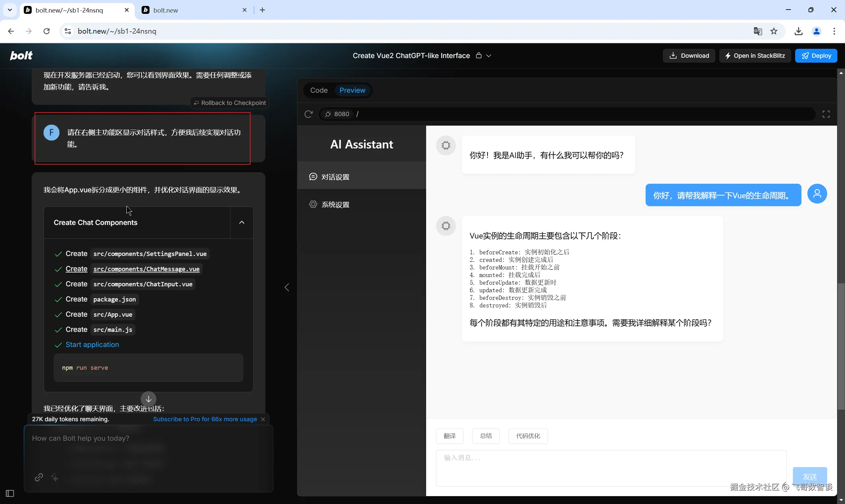The width and height of the screenshot is (845, 504).
Task: Click the enhance prompt sparkle icon
Action: pyautogui.click(x=55, y=478)
